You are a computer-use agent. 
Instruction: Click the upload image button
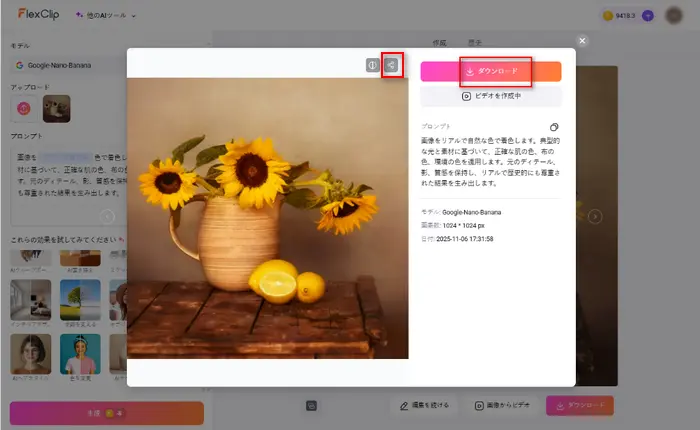coord(24,109)
